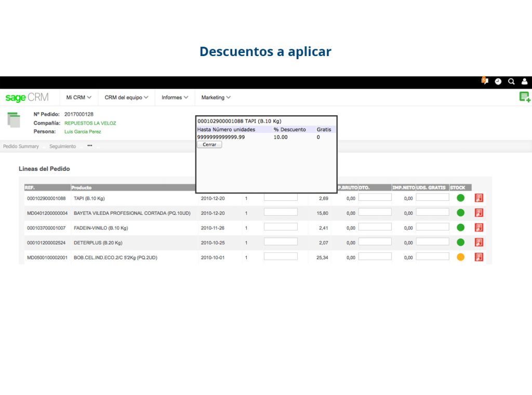Open the user profile icon

pyautogui.click(x=525, y=81)
